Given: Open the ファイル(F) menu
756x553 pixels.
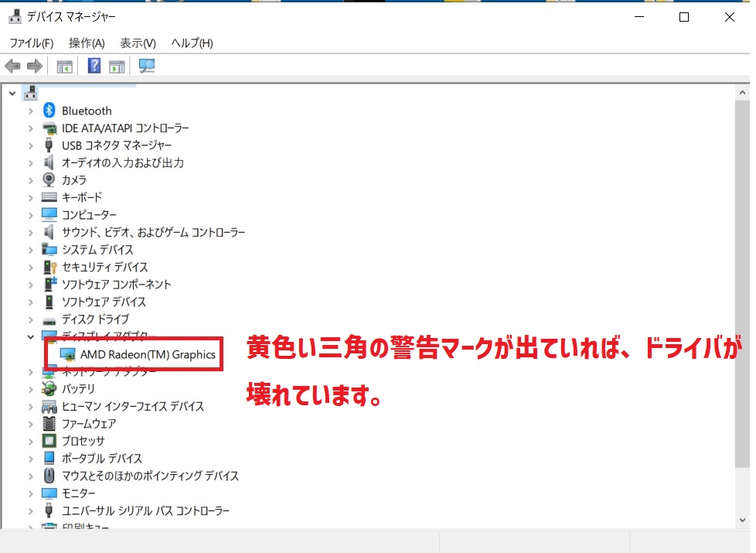Looking at the screenshot, I should [x=31, y=43].
